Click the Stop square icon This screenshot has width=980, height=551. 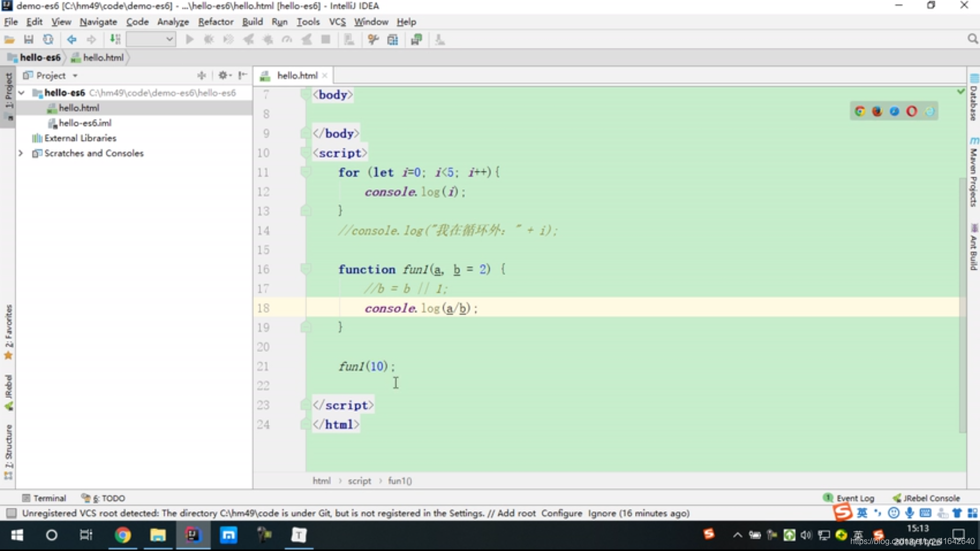coord(326,40)
